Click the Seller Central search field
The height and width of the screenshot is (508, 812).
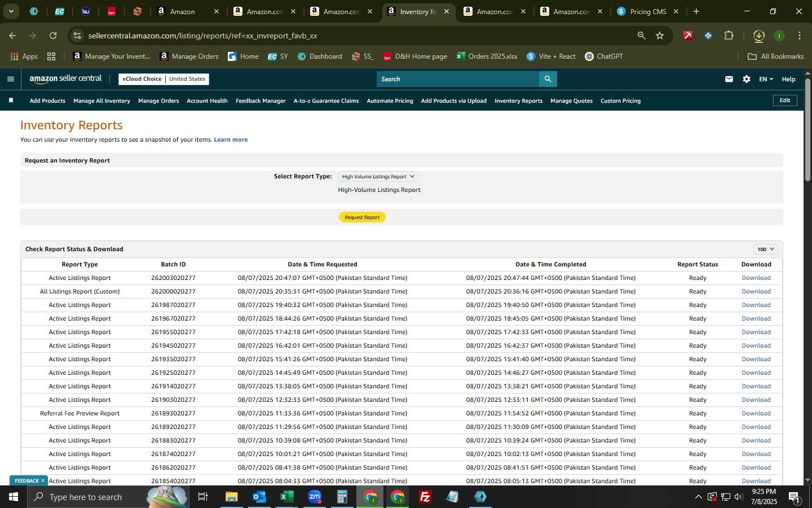pos(458,79)
